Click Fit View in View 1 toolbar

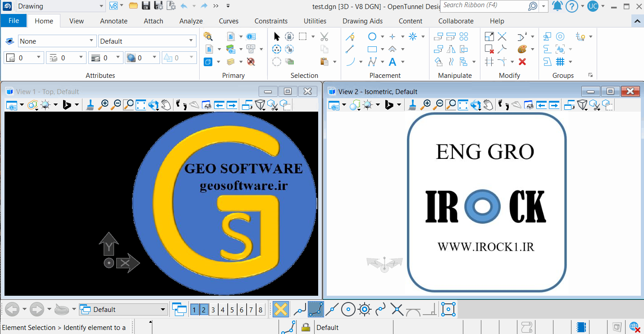141,105
